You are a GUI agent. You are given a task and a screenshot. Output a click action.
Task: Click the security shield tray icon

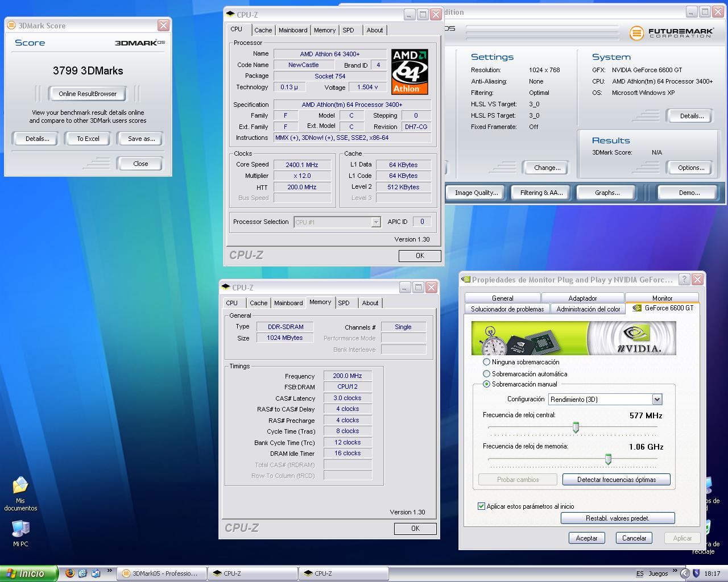tap(696, 573)
